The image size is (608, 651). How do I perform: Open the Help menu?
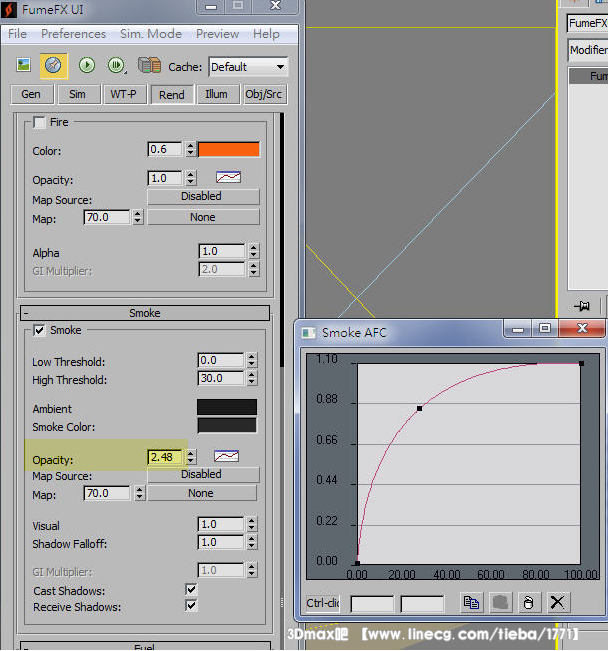[x=266, y=34]
